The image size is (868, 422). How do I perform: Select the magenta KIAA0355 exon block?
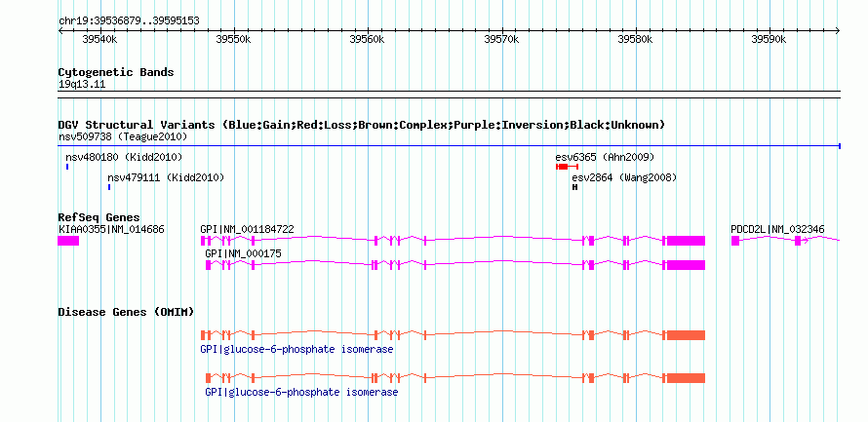[68, 241]
